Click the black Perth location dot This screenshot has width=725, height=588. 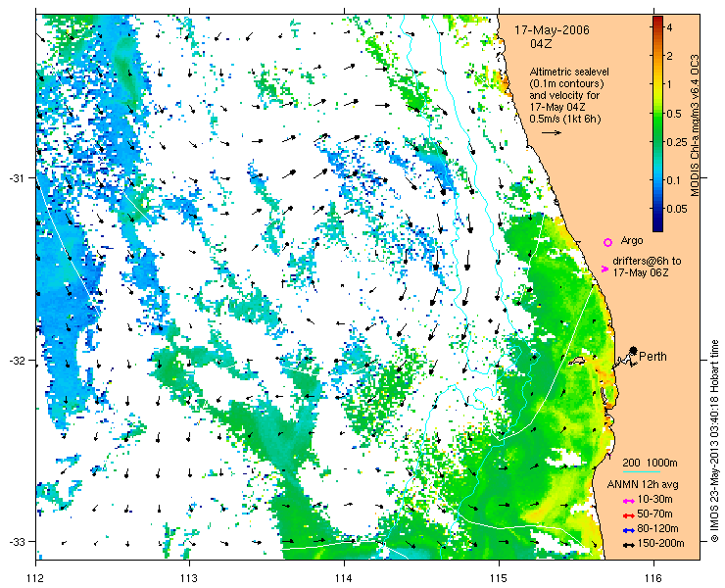click(x=634, y=350)
